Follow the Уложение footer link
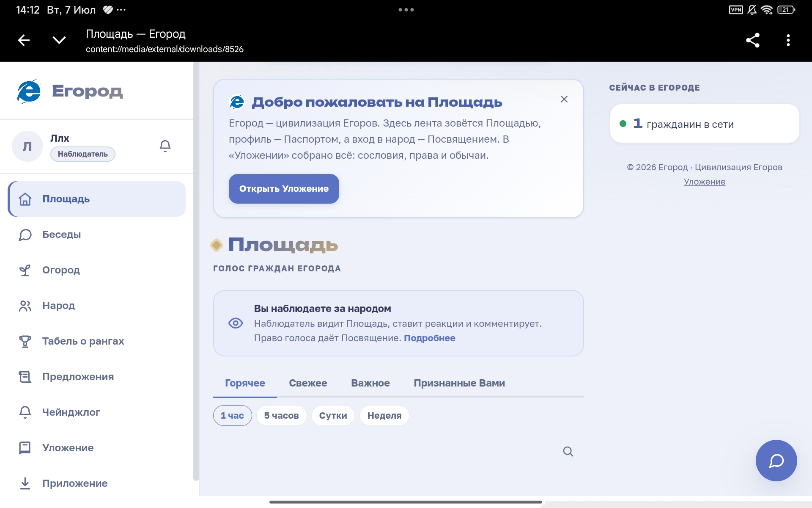The height and width of the screenshot is (508, 812). coord(705,182)
